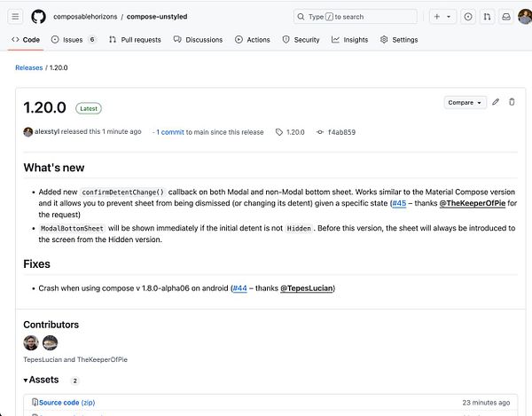Collapse the Assets section
This screenshot has height=416, width=532.
pyautogui.click(x=27, y=380)
